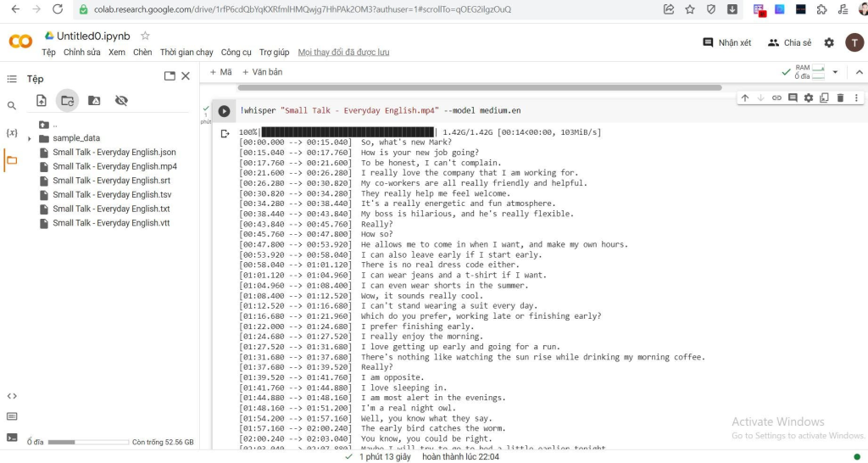Open the Trợ giúp menu

point(274,52)
